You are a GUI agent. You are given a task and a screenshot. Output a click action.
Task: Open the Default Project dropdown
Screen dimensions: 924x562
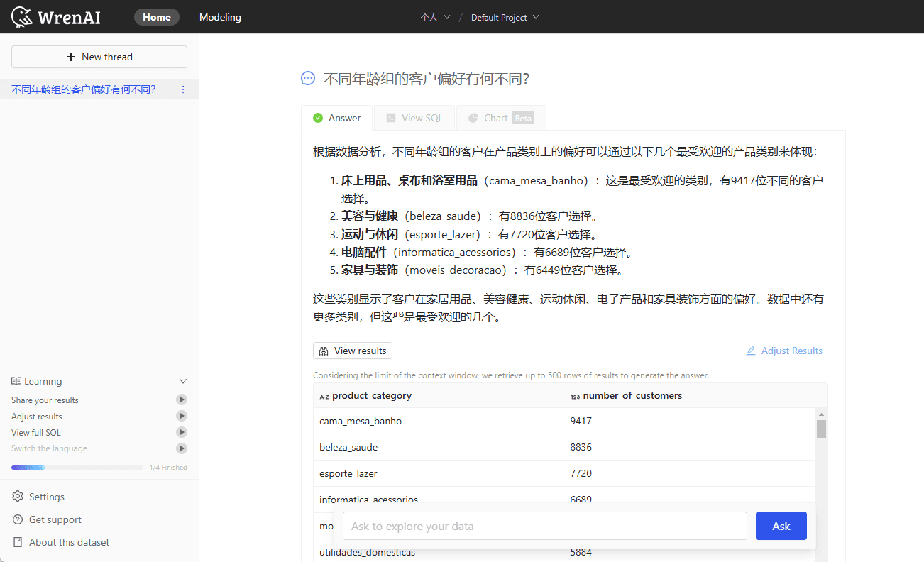pyautogui.click(x=505, y=17)
